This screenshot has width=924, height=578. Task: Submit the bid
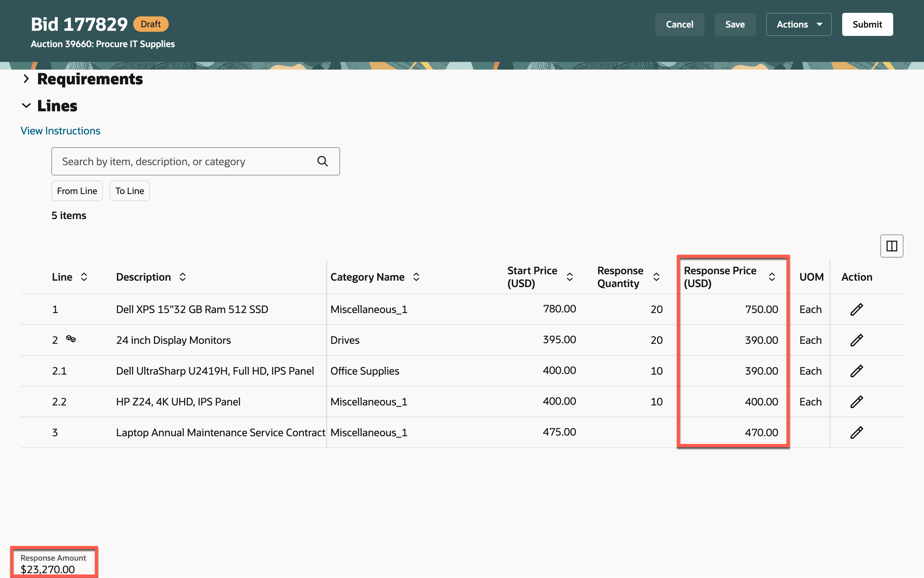coord(867,24)
